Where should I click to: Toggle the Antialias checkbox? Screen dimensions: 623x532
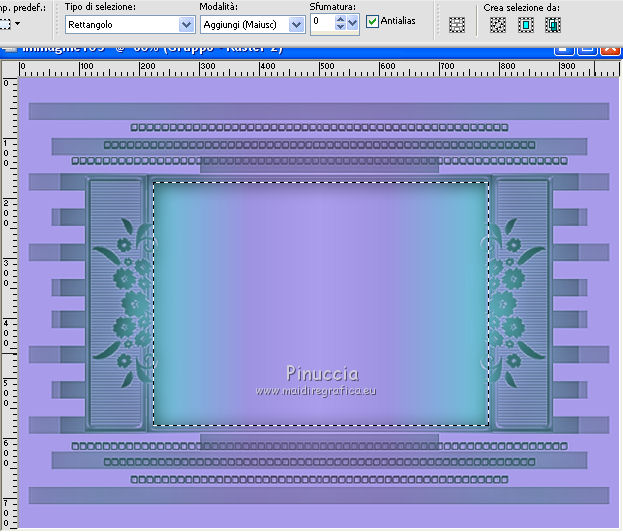tap(372, 21)
